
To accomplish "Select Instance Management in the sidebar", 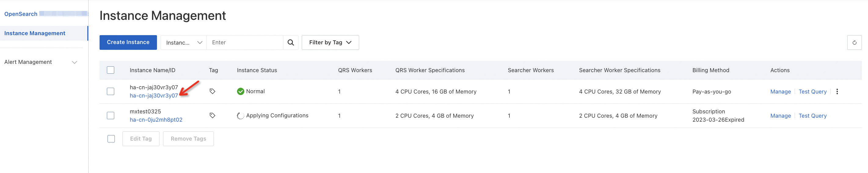I will [35, 33].
